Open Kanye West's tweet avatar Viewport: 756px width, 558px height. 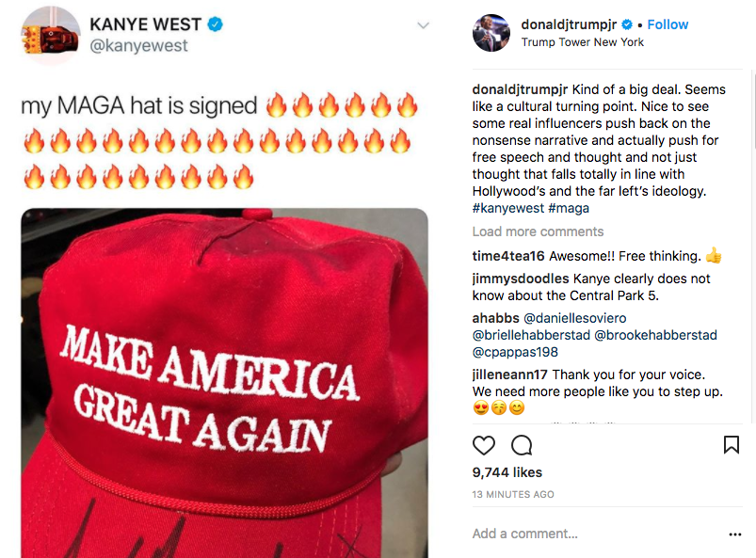coord(50,35)
